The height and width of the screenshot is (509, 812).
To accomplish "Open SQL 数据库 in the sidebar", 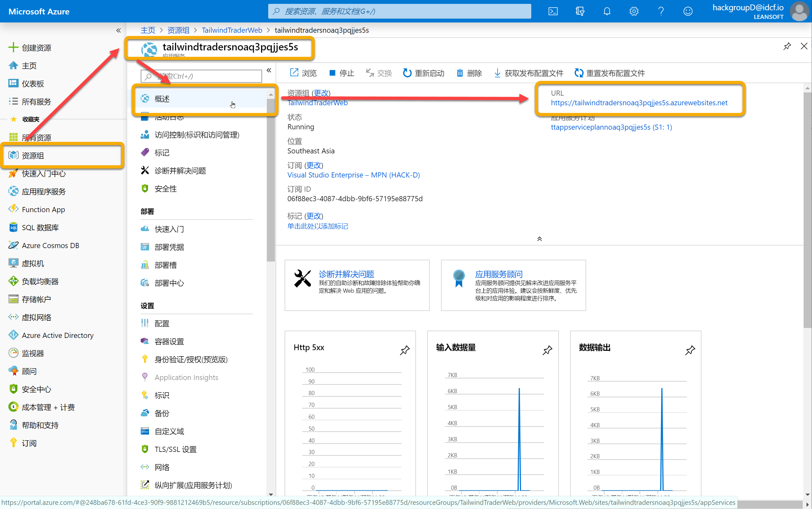I will point(33,228).
